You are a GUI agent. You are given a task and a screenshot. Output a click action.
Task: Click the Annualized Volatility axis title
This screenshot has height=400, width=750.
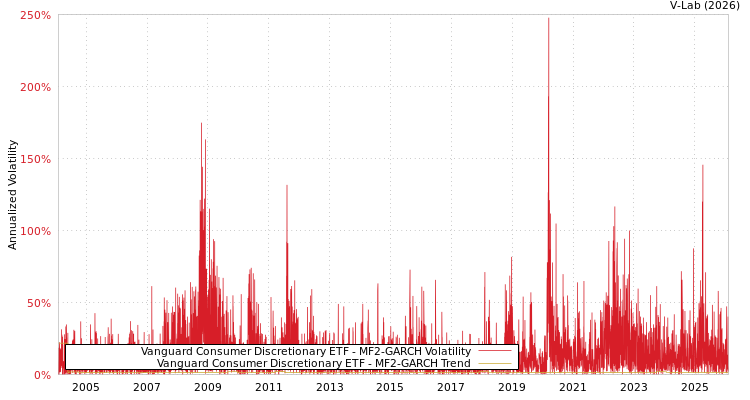tap(12, 195)
